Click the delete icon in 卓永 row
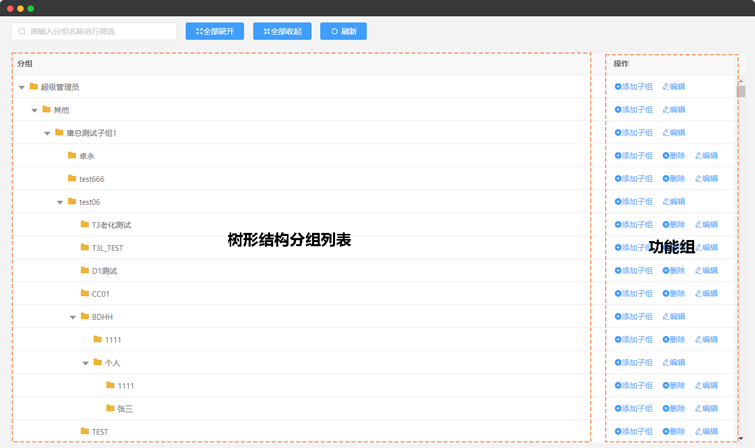The width and height of the screenshot is (755, 448). click(x=665, y=156)
